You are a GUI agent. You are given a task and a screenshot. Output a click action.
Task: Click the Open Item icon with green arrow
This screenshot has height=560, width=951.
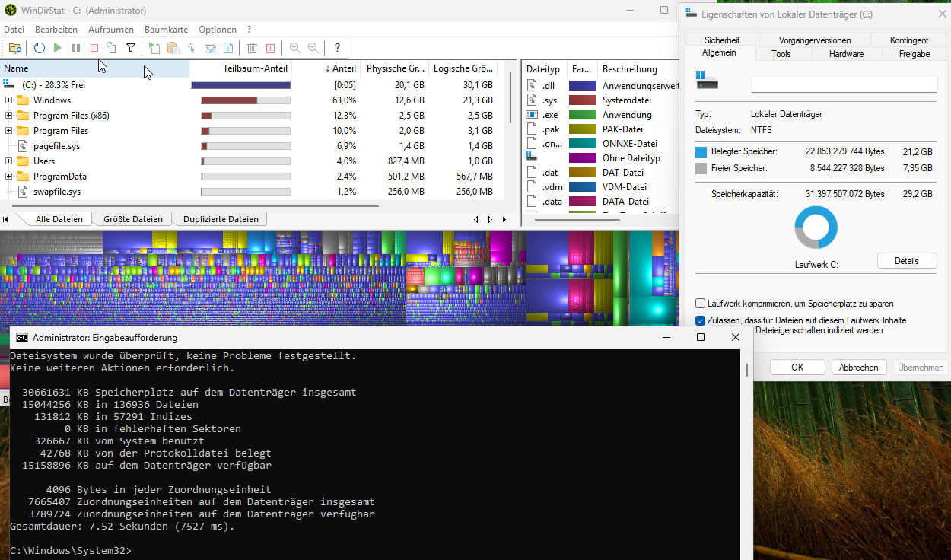154,48
